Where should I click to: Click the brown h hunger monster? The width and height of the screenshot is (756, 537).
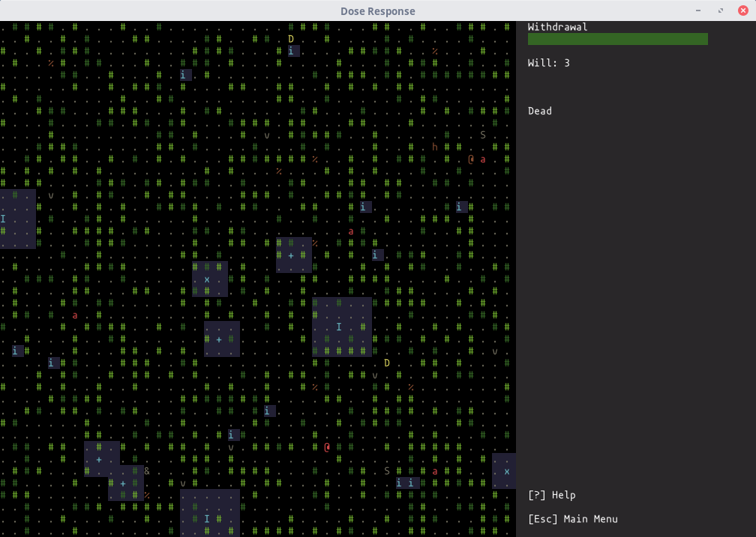435,147
